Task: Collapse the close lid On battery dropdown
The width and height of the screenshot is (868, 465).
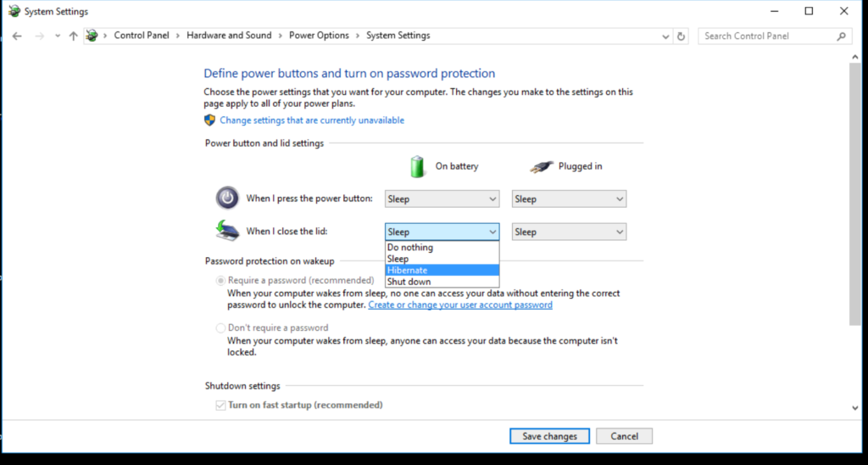Action: click(x=442, y=232)
